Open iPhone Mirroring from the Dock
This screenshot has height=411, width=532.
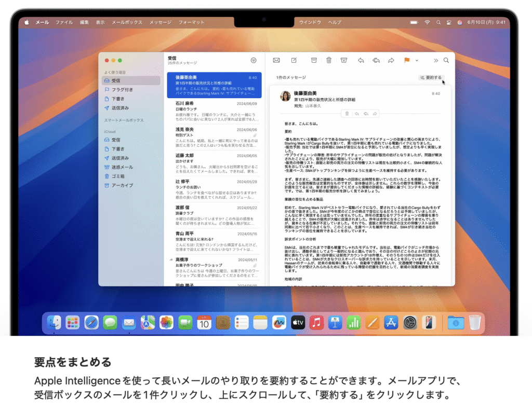click(x=429, y=323)
